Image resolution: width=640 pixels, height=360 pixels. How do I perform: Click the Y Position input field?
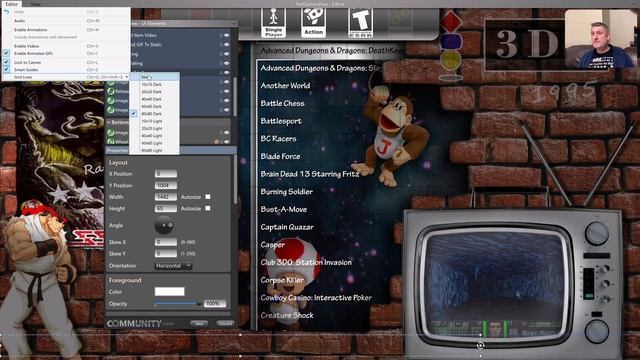coord(166,185)
